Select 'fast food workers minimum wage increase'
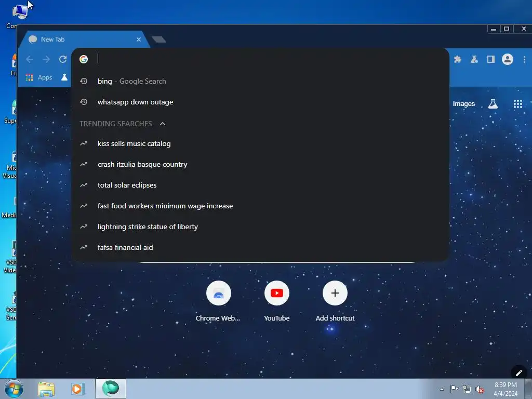Image resolution: width=532 pixels, height=399 pixels. tap(260, 206)
